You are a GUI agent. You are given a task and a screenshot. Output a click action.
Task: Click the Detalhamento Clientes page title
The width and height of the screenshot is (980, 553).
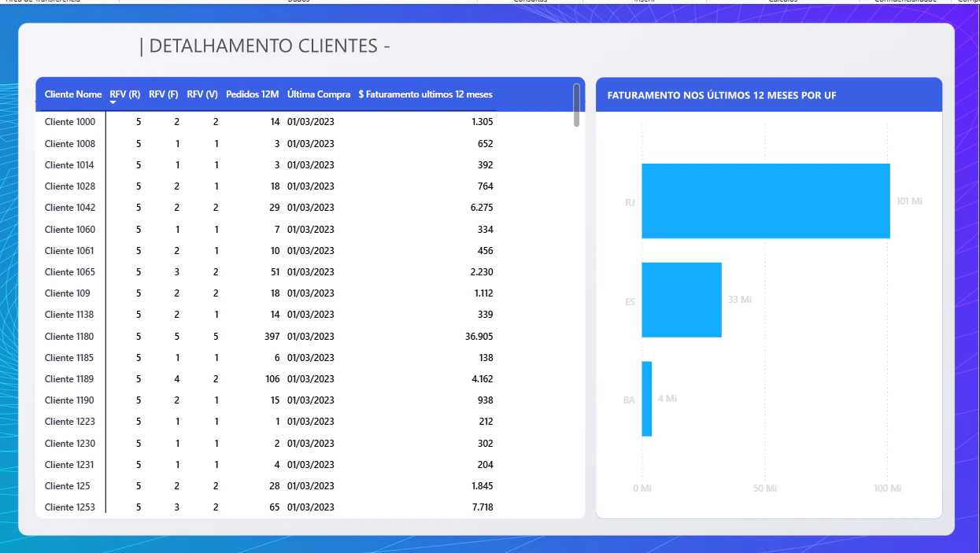tap(264, 46)
